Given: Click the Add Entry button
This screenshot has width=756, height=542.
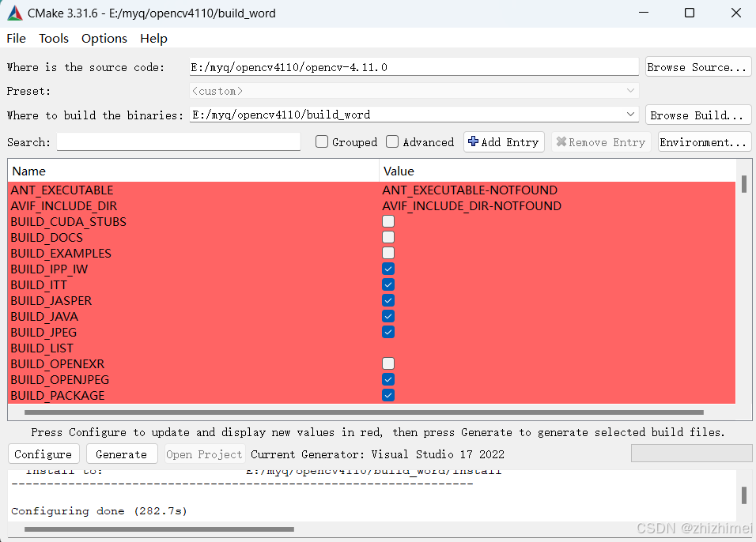Looking at the screenshot, I should pyautogui.click(x=504, y=142).
